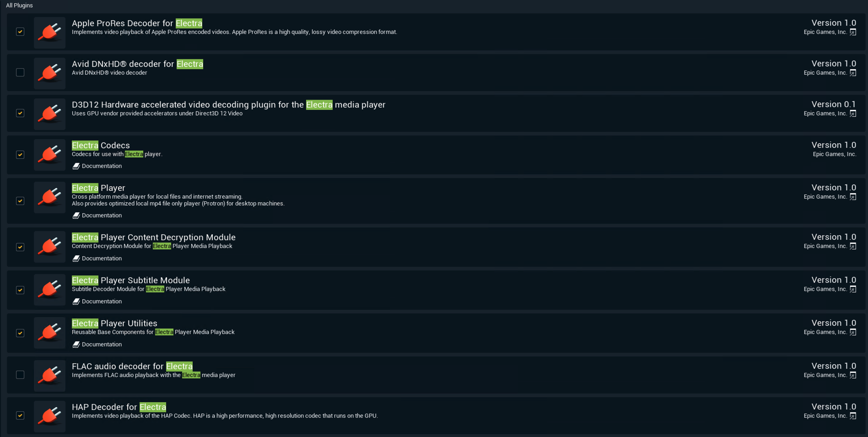This screenshot has height=437, width=868.
Task: Click the Electra Player Utilities plug icon
Action: 49,333
